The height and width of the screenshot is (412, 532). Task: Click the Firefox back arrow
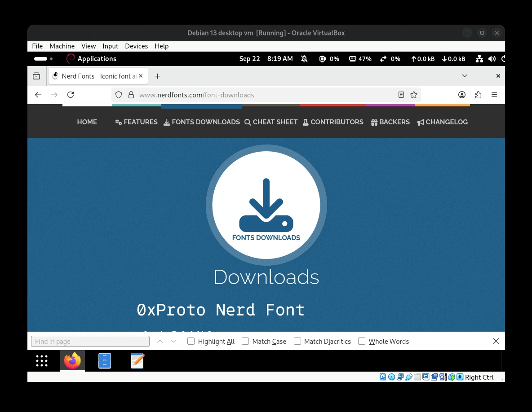pos(38,95)
